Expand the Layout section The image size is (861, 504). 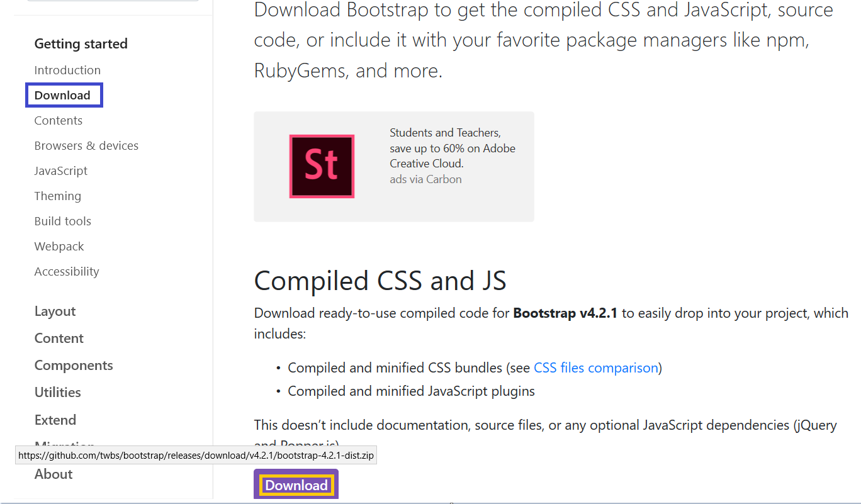[x=55, y=311]
